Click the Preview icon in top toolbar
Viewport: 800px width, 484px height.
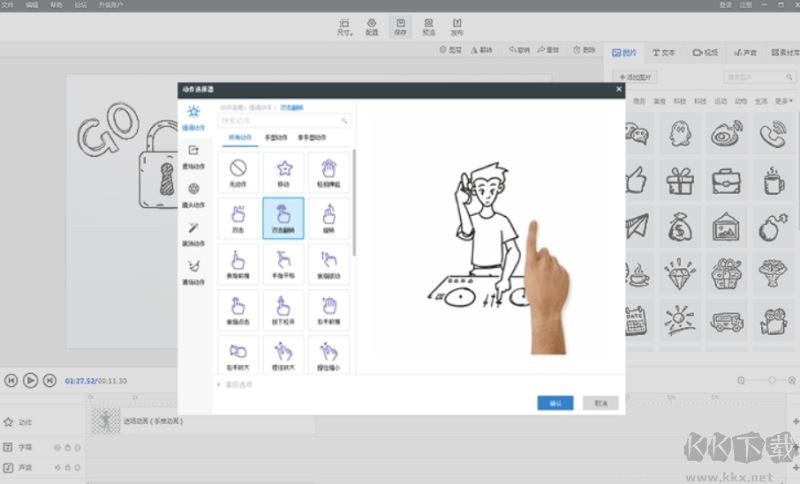tap(429, 27)
